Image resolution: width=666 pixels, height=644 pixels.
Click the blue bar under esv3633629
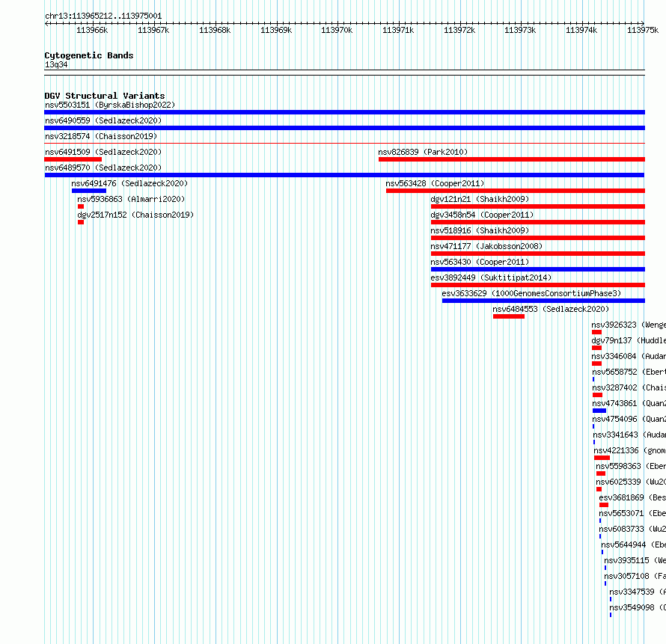coord(544,301)
